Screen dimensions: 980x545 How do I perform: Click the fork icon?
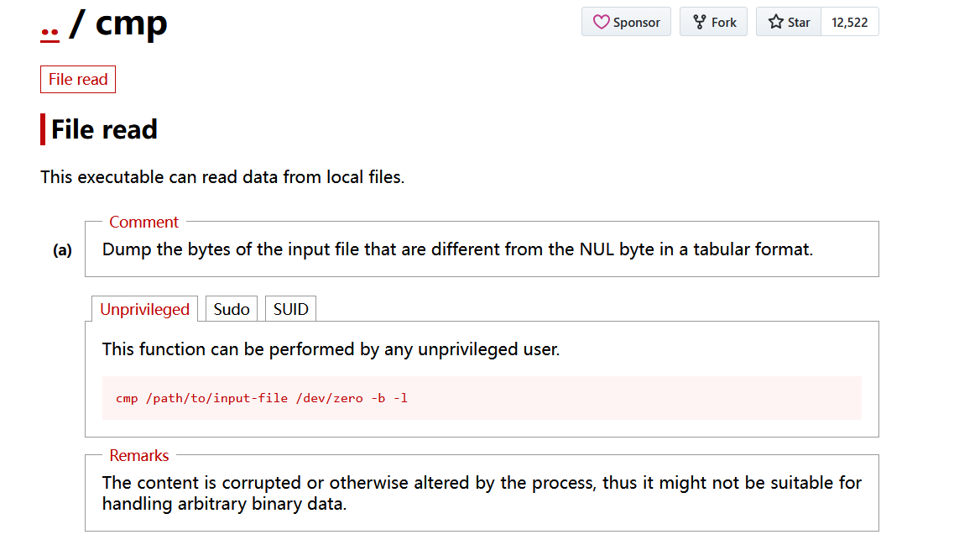click(x=699, y=23)
